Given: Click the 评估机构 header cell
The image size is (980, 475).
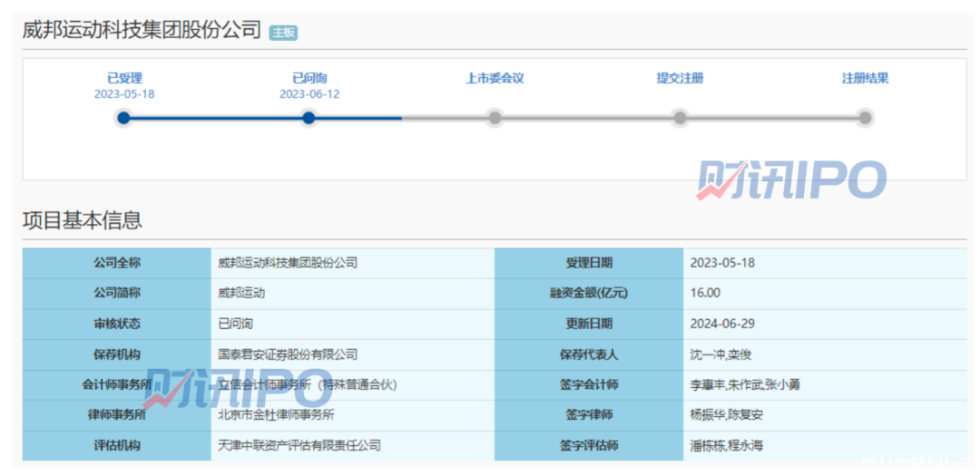Looking at the screenshot, I should (x=117, y=446).
